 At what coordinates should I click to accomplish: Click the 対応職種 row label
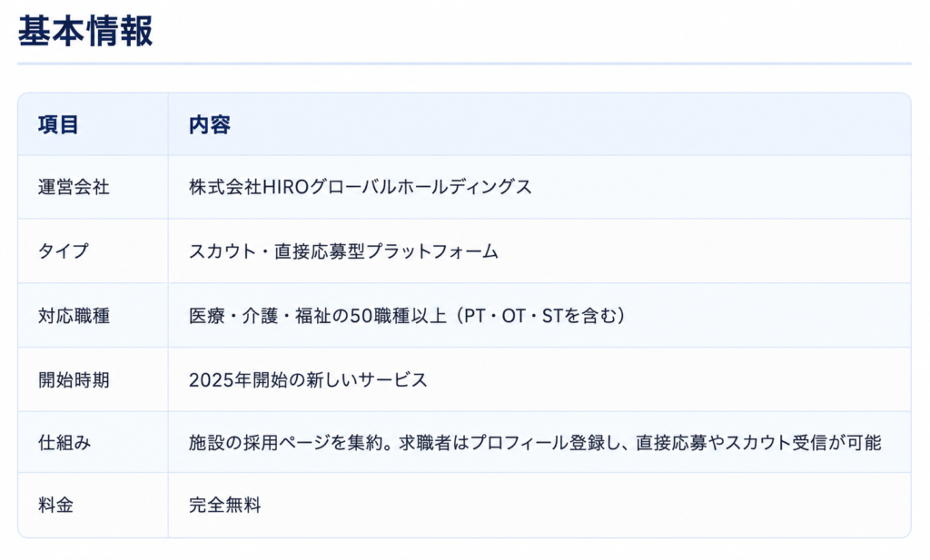(74, 316)
